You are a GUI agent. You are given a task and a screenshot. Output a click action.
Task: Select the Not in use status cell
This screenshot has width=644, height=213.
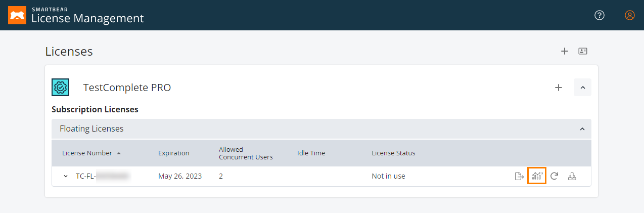coord(388,176)
